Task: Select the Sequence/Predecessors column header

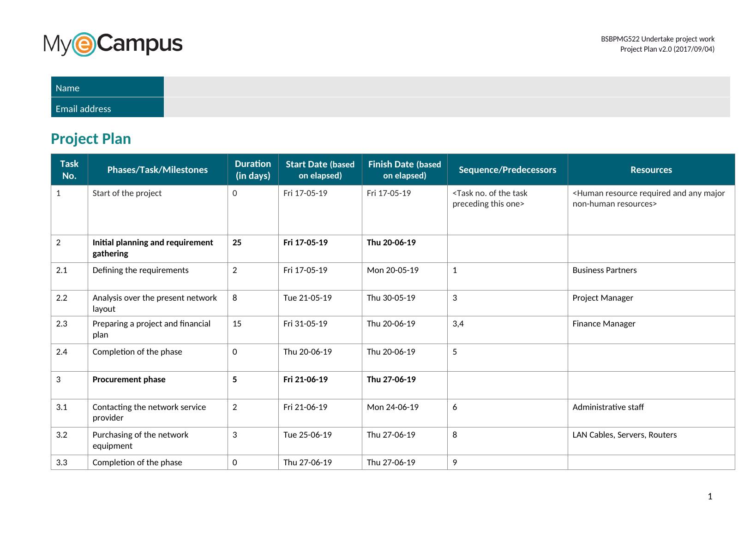Action: pos(507,170)
